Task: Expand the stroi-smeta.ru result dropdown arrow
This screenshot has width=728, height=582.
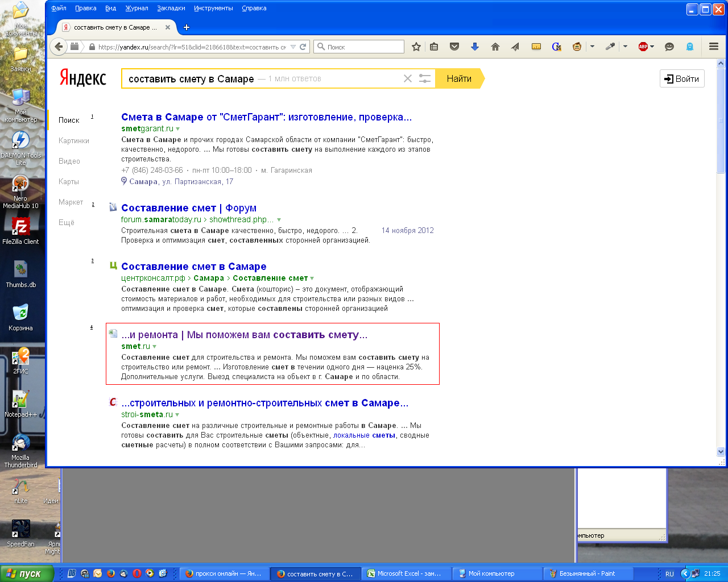Action: tap(177, 415)
